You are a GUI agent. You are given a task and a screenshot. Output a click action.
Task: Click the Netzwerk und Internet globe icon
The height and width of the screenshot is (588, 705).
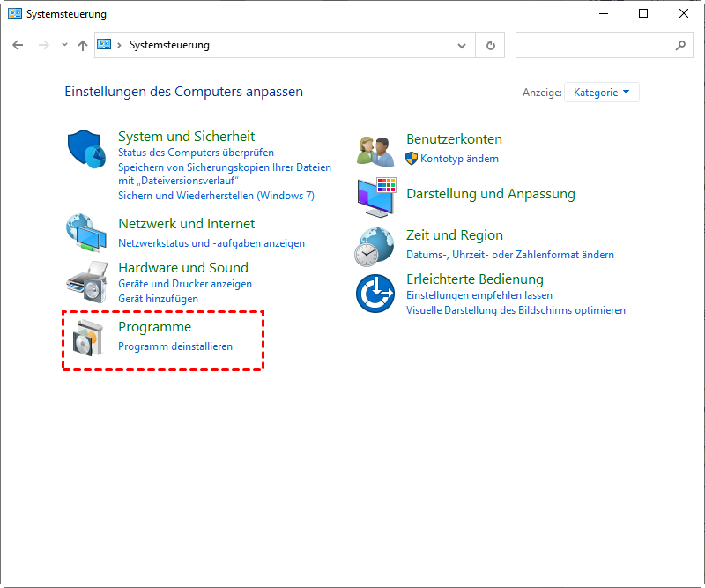pos(86,234)
